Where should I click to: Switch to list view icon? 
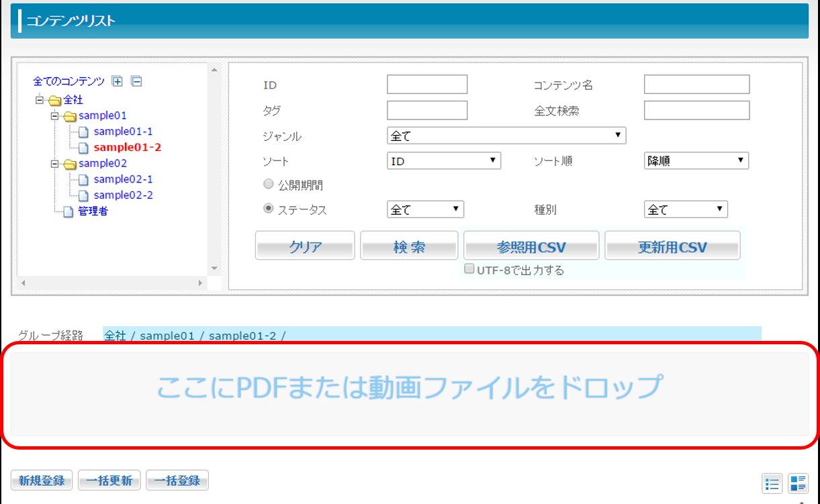773,483
